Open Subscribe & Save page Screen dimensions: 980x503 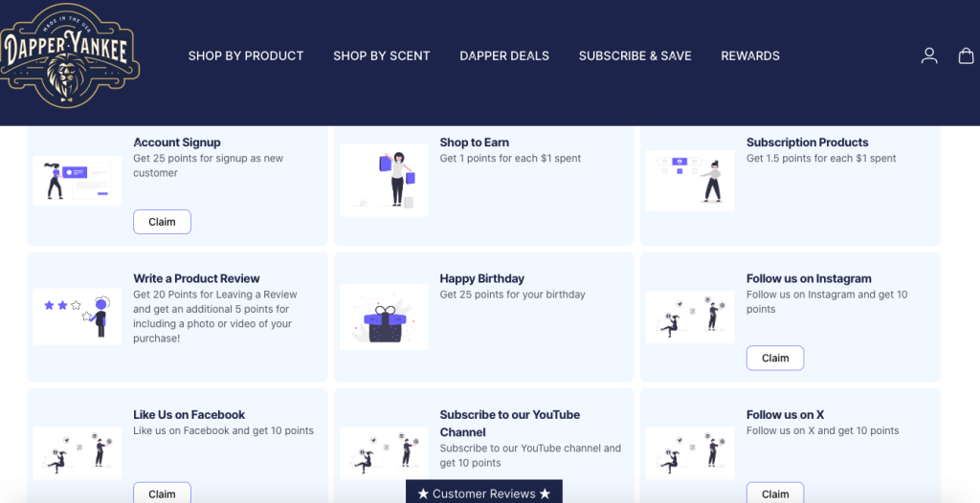coord(635,55)
